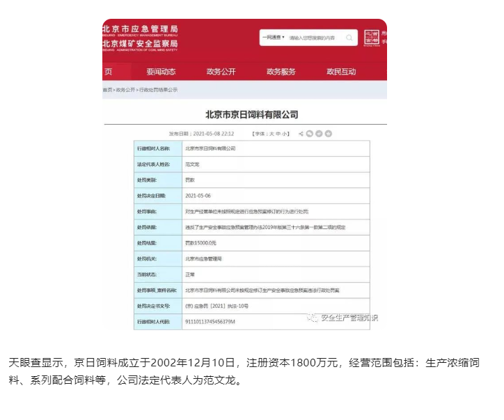The image size is (504, 420).
Task: Click the 行政相对人名称 label cell
Action: click(158, 148)
